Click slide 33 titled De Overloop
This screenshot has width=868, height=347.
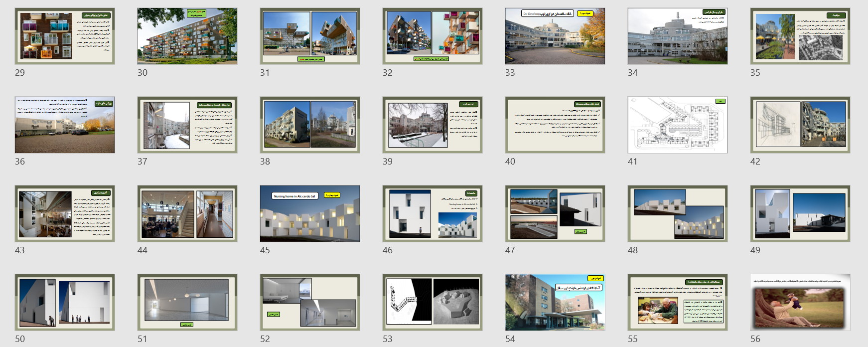point(555,36)
